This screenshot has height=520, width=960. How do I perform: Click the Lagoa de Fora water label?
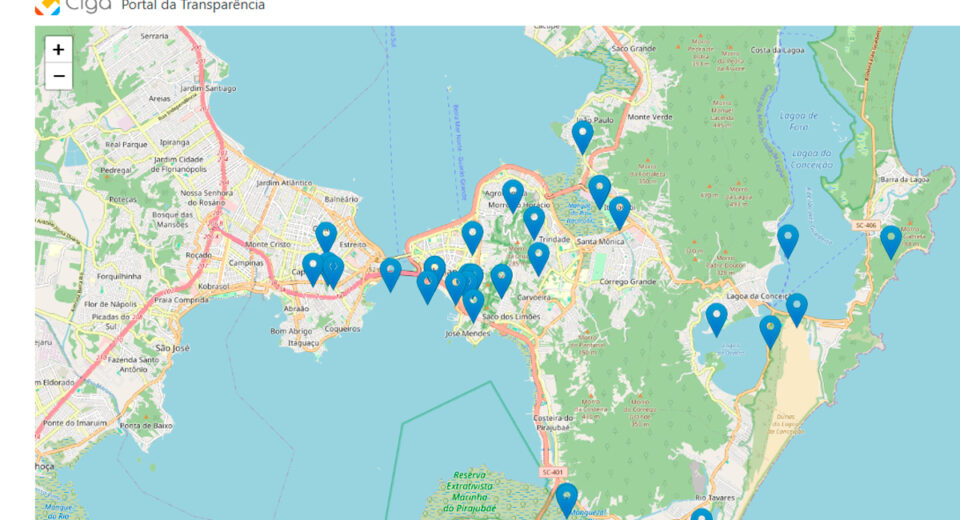pos(798,121)
